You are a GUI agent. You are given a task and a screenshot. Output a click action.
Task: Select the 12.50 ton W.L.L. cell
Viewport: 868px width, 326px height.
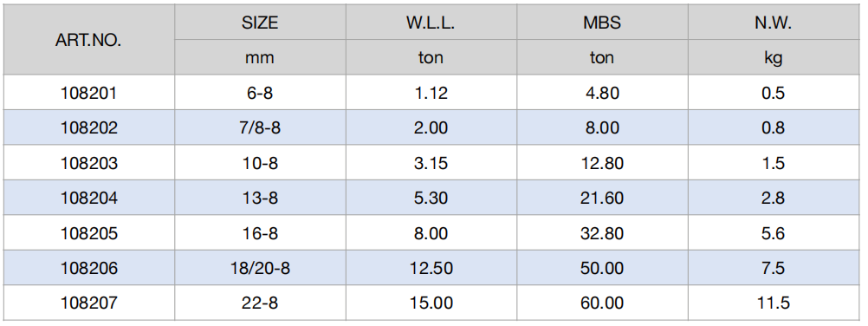431,268
